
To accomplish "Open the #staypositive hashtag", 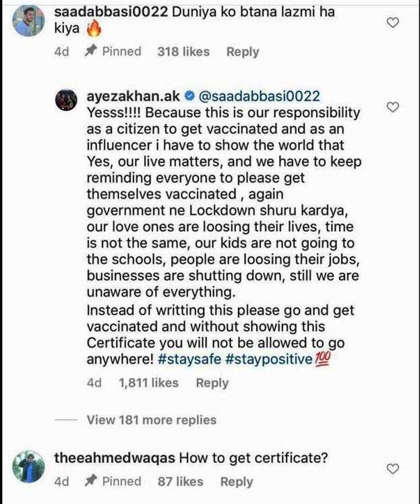I will [269, 359].
